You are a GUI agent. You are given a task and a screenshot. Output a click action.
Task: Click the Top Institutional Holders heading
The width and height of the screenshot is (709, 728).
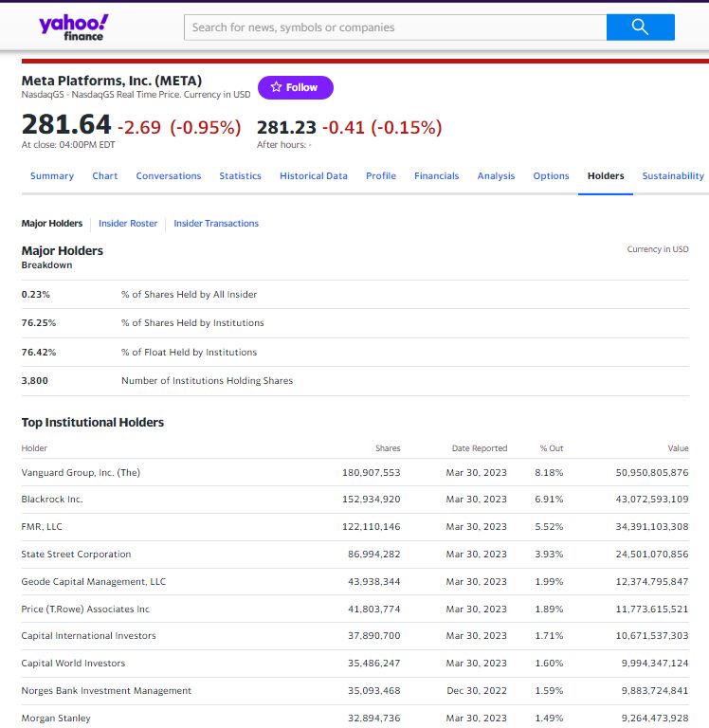pos(92,422)
